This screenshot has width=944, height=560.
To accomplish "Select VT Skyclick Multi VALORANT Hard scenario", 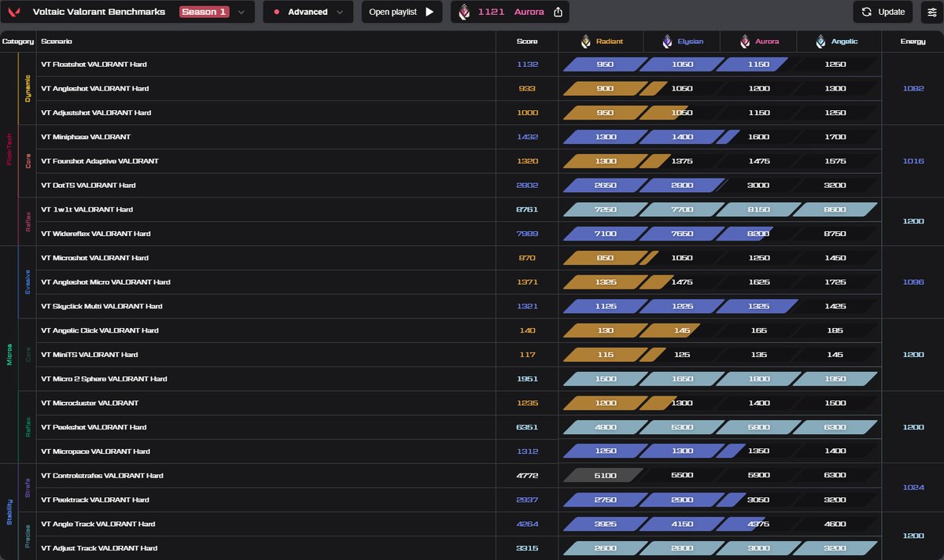I will [101, 307].
